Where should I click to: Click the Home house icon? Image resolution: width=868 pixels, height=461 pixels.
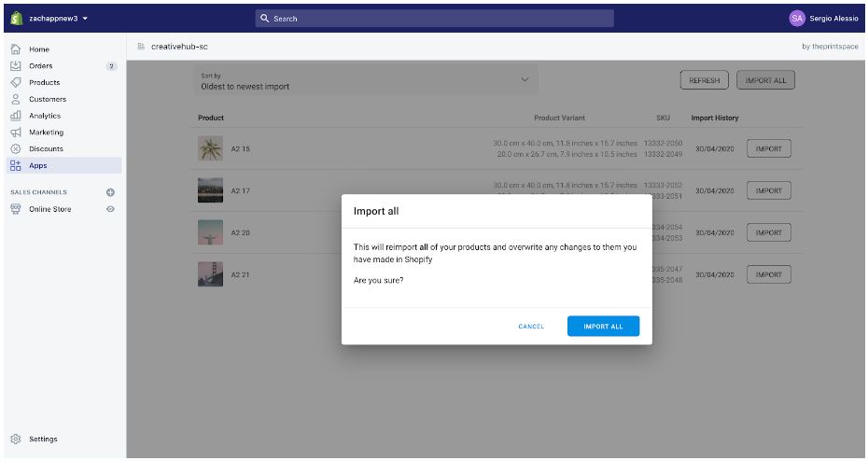point(16,49)
